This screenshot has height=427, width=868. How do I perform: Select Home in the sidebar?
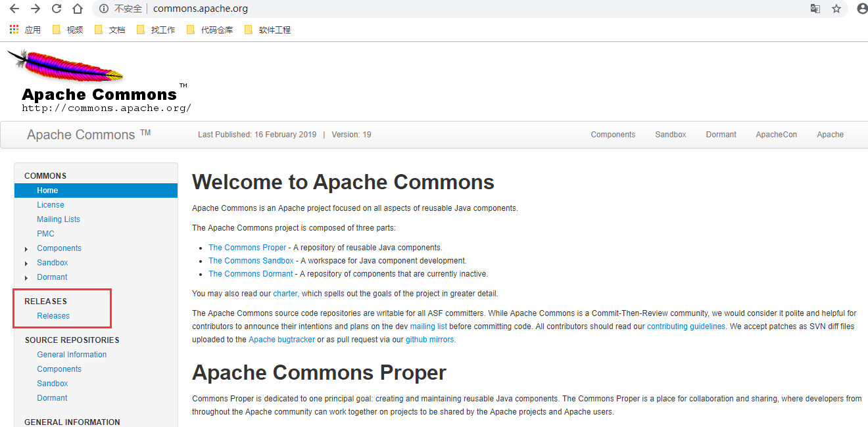coord(96,191)
